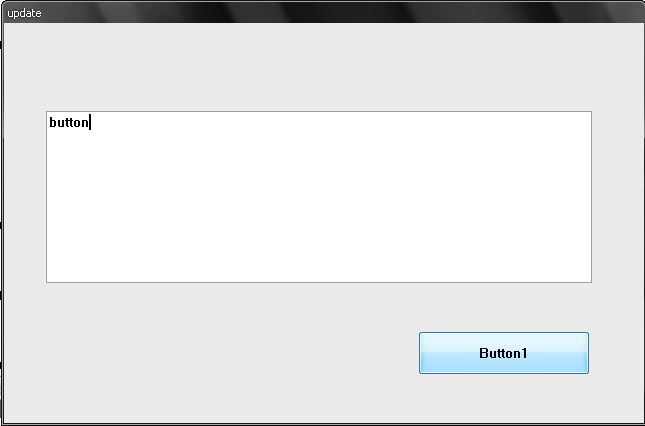Image resolution: width=645 pixels, height=426 pixels.
Task: Click the bottom edge of the text box
Action: click(319, 282)
